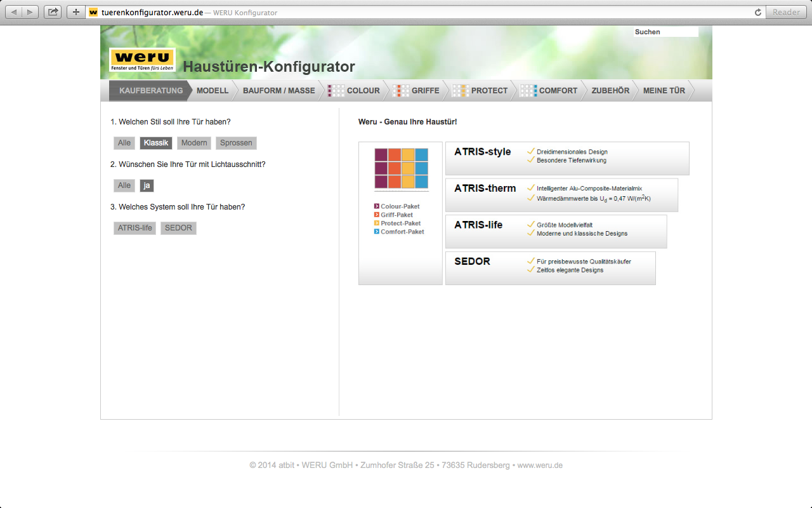Choose SEDOR system button
This screenshot has height=508, width=812.
click(x=178, y=228)
